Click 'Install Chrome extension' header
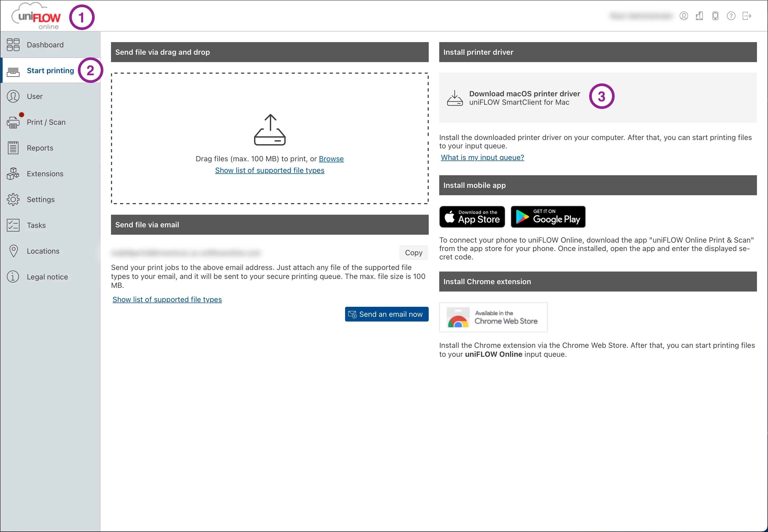The width and height of the screenshot is (768, 532). pyautogui.click(x=598, y=282)
